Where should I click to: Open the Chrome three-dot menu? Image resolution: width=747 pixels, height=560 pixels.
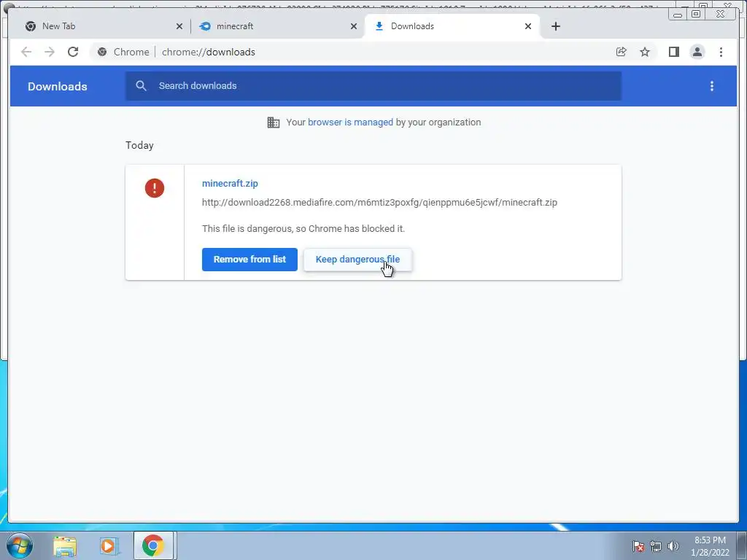(721, 52)
